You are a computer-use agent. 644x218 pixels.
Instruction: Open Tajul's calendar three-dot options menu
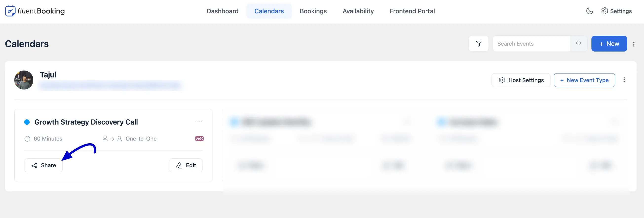click(624, 80)
